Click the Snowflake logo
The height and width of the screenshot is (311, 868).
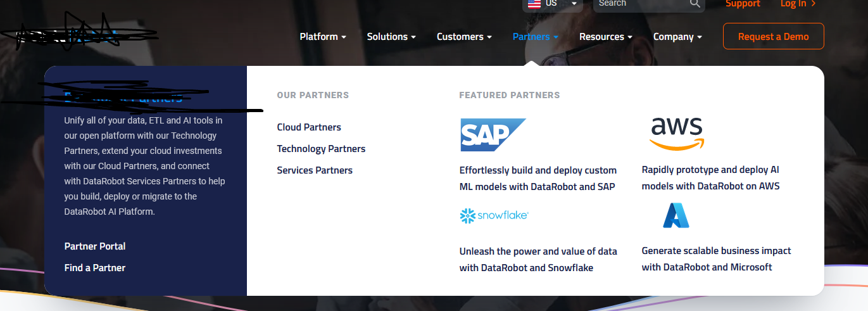(494, 216)
